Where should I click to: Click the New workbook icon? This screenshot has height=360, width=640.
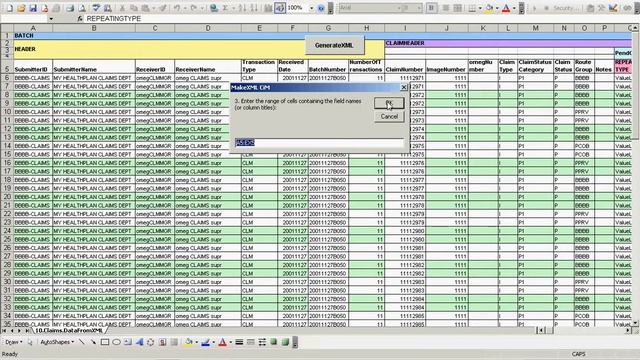[9, 8]
